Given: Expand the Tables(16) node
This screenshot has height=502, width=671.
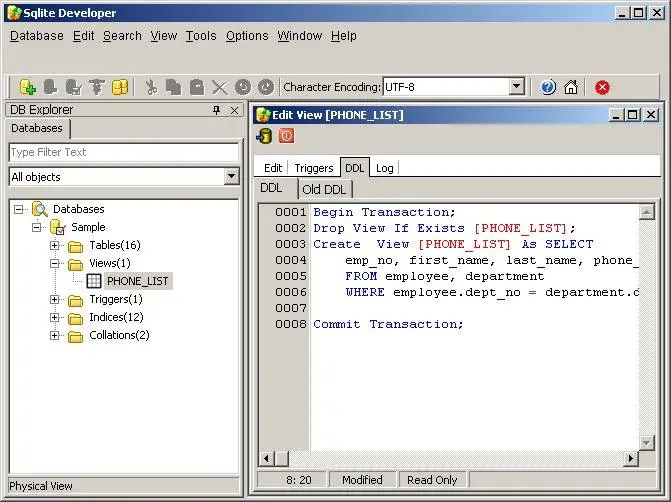Looking at the screenshot, I should coord(54,245).
